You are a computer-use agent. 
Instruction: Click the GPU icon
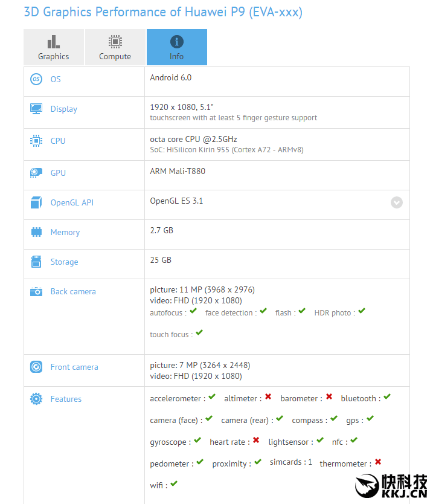pyautogui.click(x=36, y=173)
